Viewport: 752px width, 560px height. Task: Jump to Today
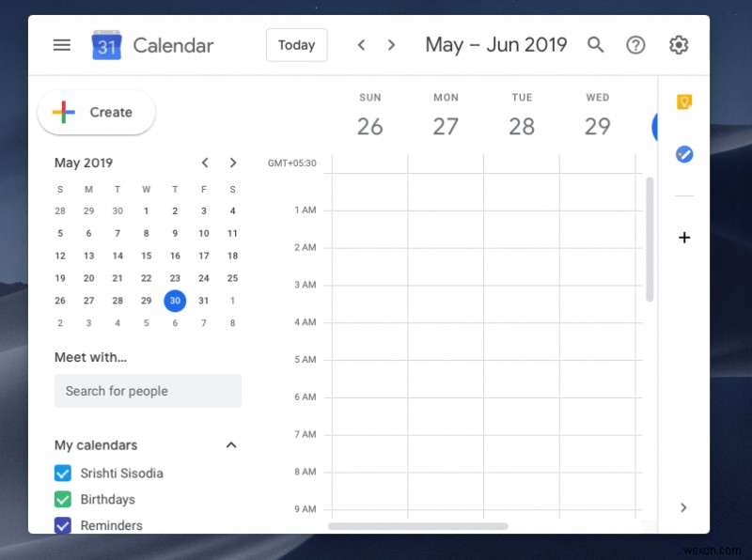pyautogui.click(x=297, y=45)
